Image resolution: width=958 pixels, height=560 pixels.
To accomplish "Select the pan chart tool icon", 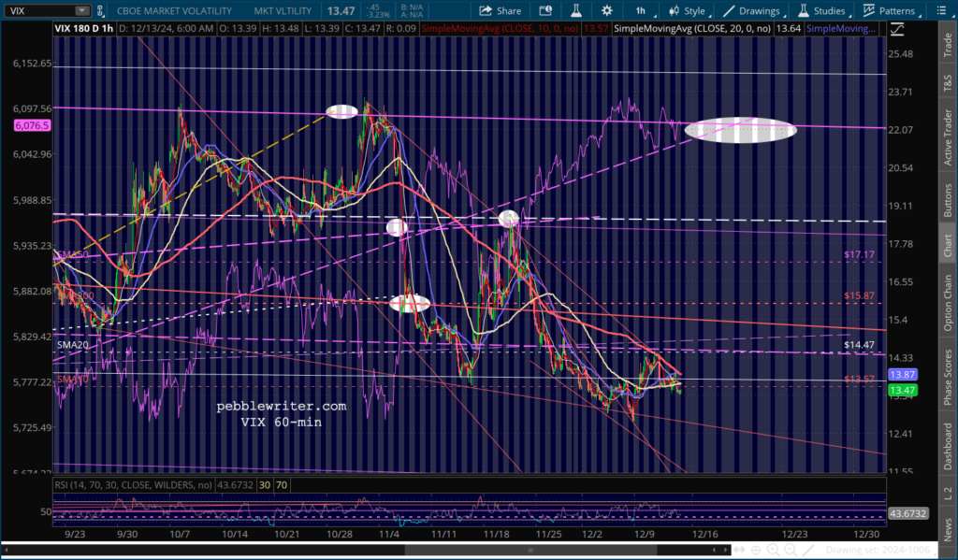I will pos(739,551).
